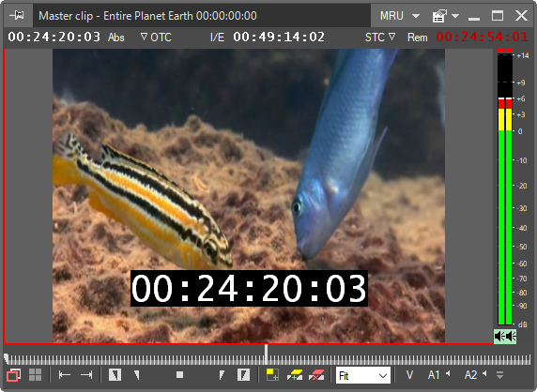Expand the extra track options arrow

tap(500, 375)
